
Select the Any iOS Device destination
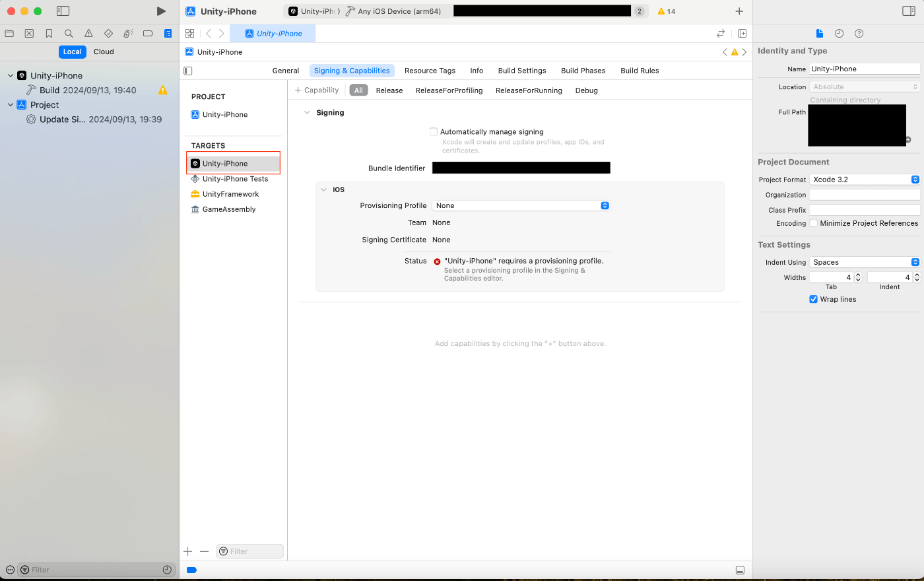click(393, 11)
